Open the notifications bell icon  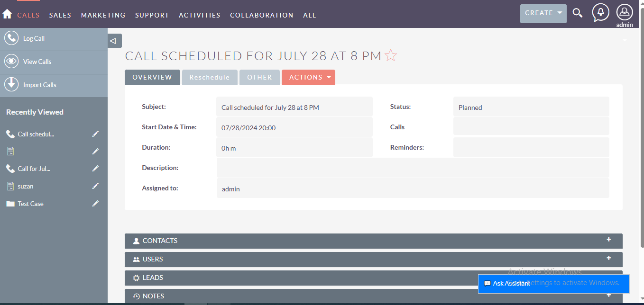[x=601, y=13]
